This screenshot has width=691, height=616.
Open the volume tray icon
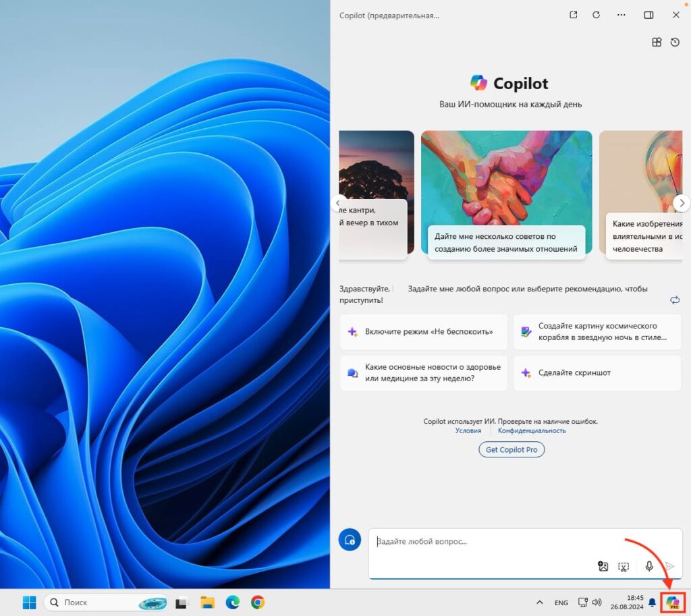[x=597, y=603]
